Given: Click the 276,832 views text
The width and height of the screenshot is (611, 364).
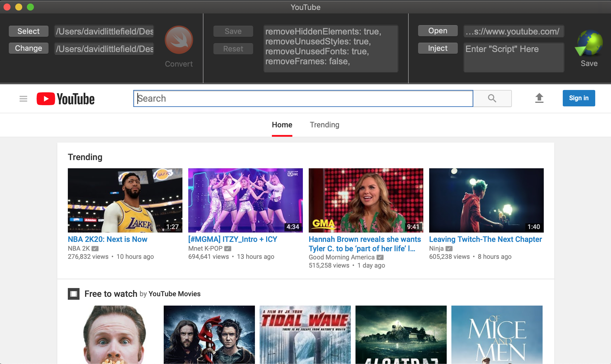Looking at the screenshot, I should coord(88,257).
